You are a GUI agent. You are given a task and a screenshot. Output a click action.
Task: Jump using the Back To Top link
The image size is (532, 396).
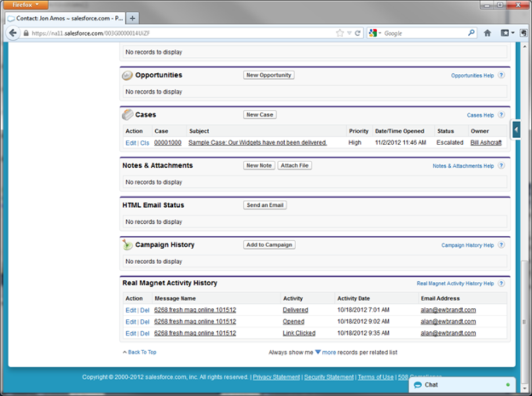click(x=142, y=352)
